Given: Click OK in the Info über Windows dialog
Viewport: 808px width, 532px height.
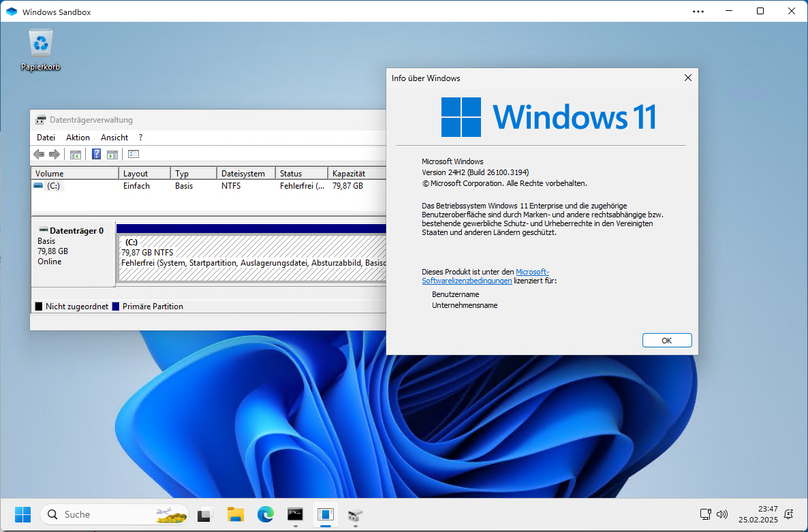Looking at the screenshot, I should pos(666,340).
